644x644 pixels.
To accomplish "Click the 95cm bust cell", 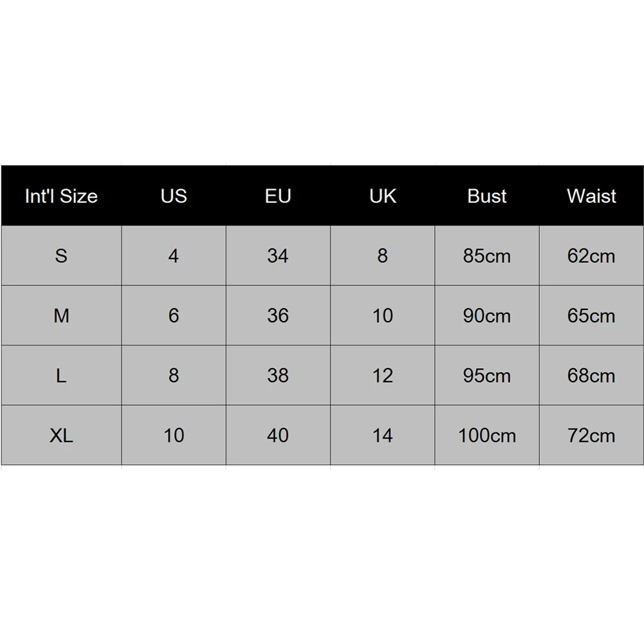I will (487, 376).
